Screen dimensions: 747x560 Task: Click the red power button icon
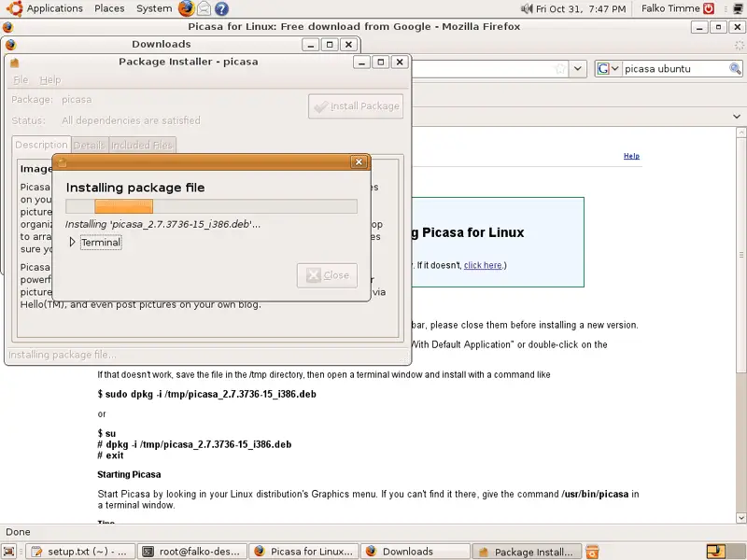pyautogui.click(x=709, y=8)
